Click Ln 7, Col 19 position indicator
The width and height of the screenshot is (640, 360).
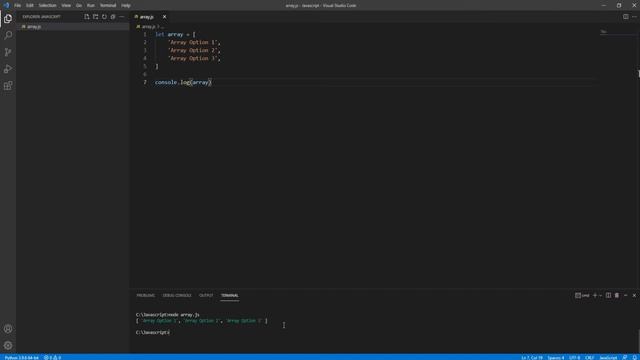pos(532,358)
